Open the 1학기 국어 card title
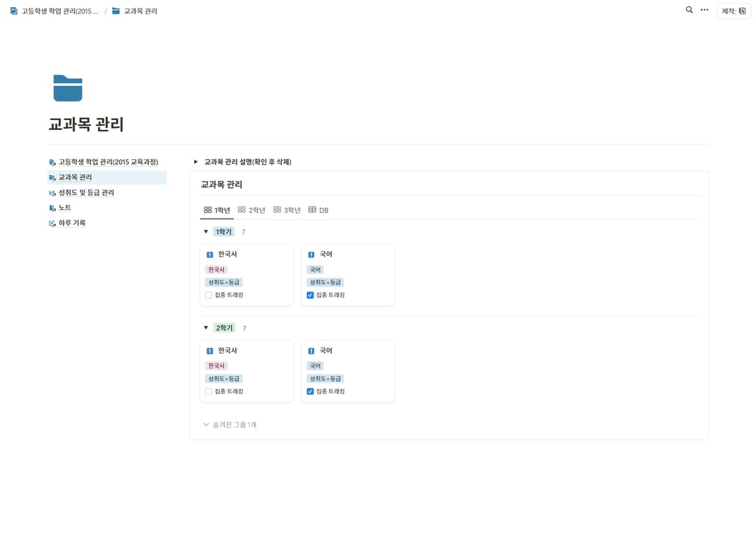The height and width of the screenshot is (549, 756). coord(326,254)
